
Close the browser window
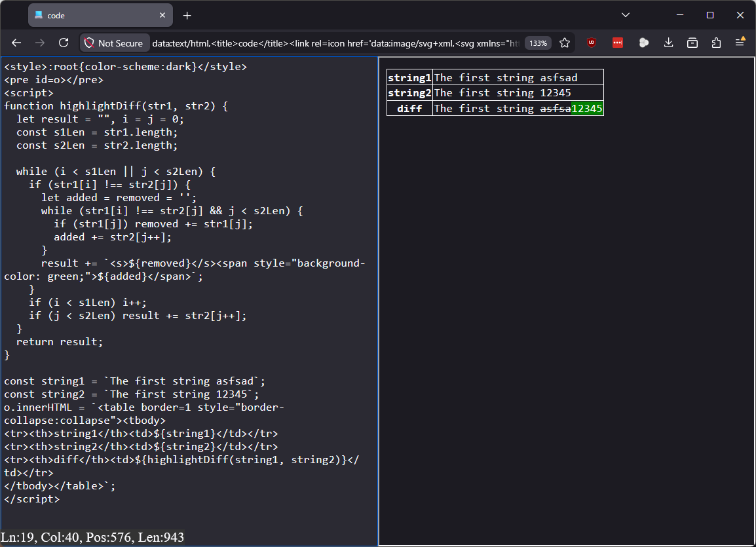coord(740,15)
